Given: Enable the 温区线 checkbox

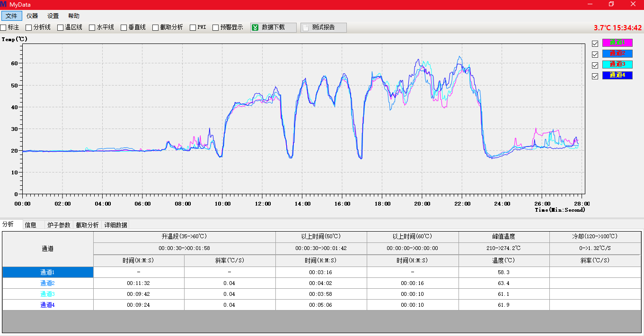Looking at the screenshot, I should 61,27.
